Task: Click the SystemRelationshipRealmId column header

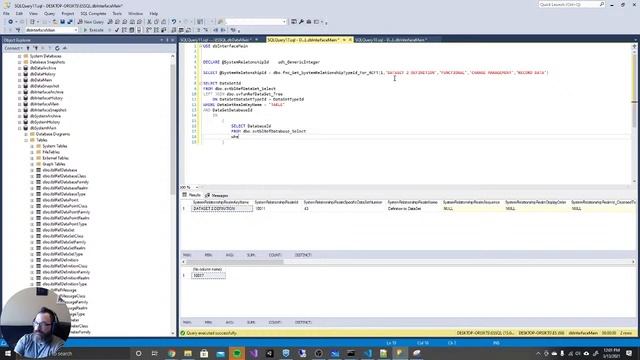Action: [x=276, y=202]
